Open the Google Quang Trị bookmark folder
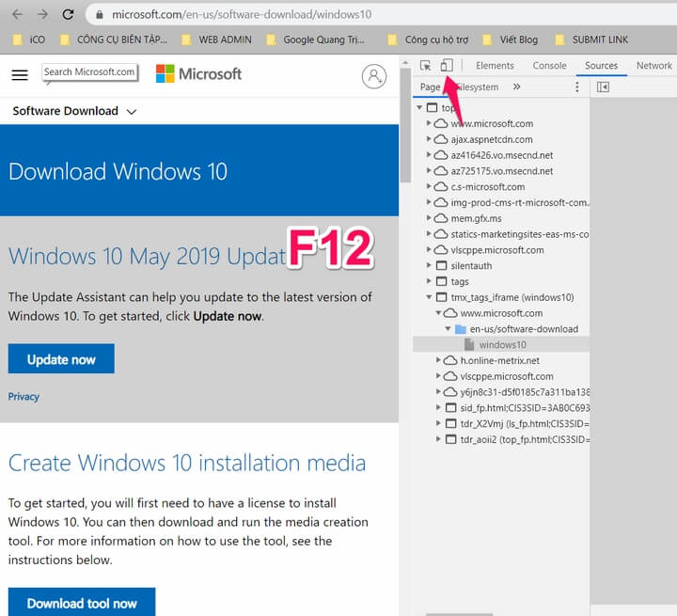Screen dimensions: 677x616 point(316,39)
